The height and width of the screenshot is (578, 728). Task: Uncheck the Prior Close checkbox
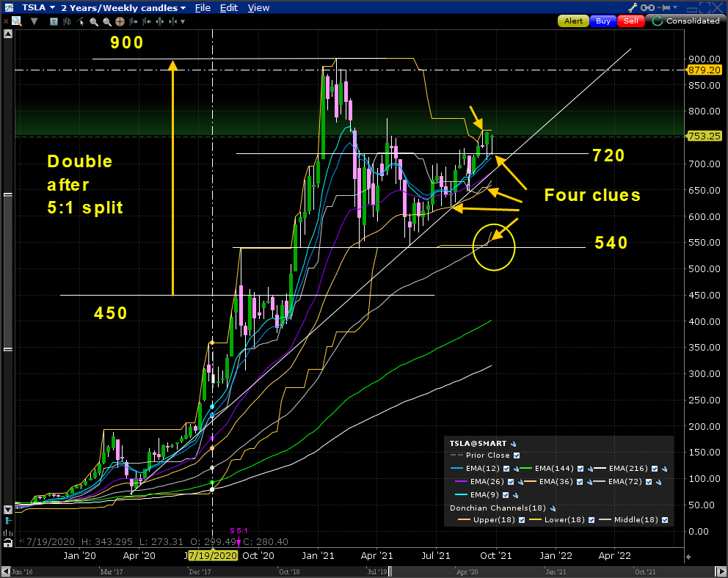517,456
